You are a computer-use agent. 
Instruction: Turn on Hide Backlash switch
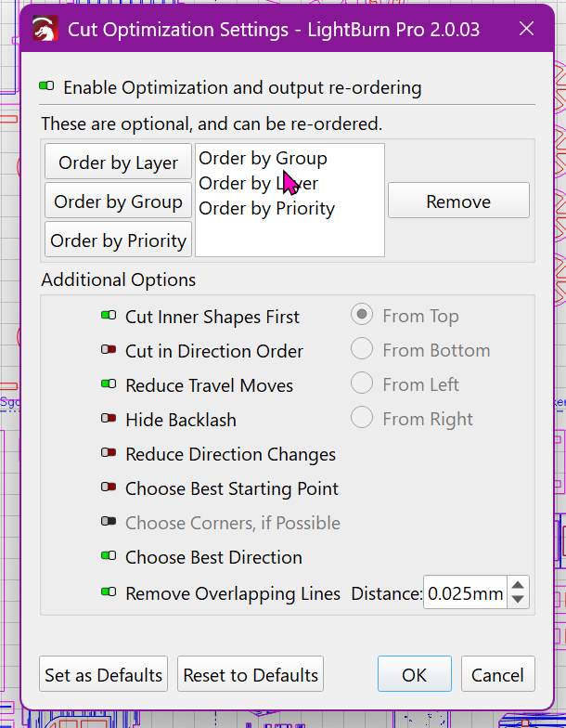[109, 420]
